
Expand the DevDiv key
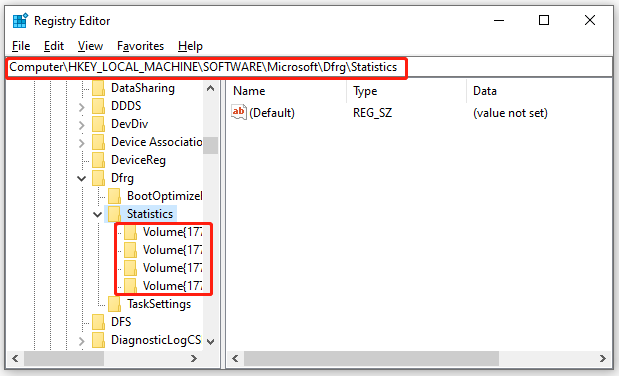(x=81, y=125)
